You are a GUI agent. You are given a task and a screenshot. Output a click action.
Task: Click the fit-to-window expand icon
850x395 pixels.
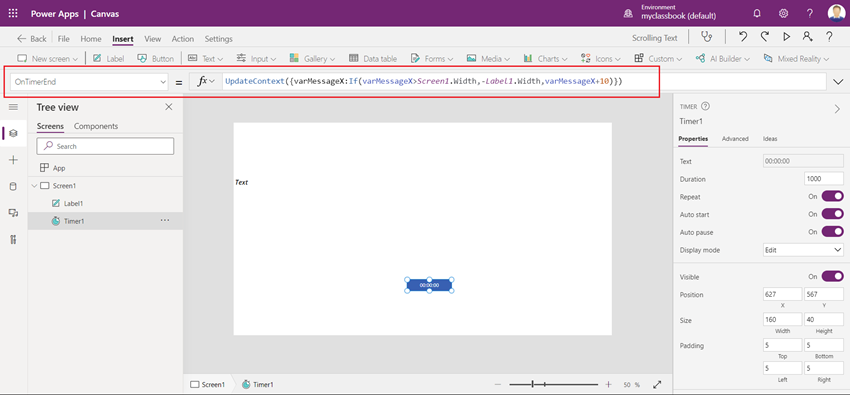pos(658,385)
